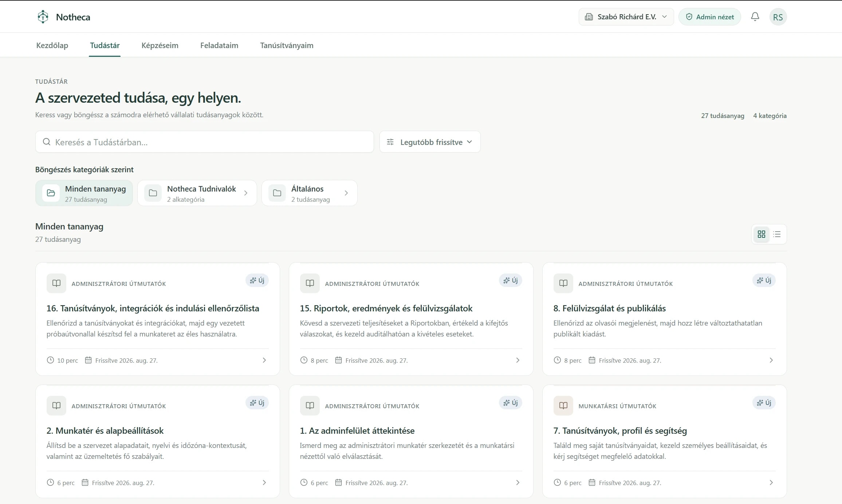
Task: Open the Képzéseim tab
Action: pos(160,46)
